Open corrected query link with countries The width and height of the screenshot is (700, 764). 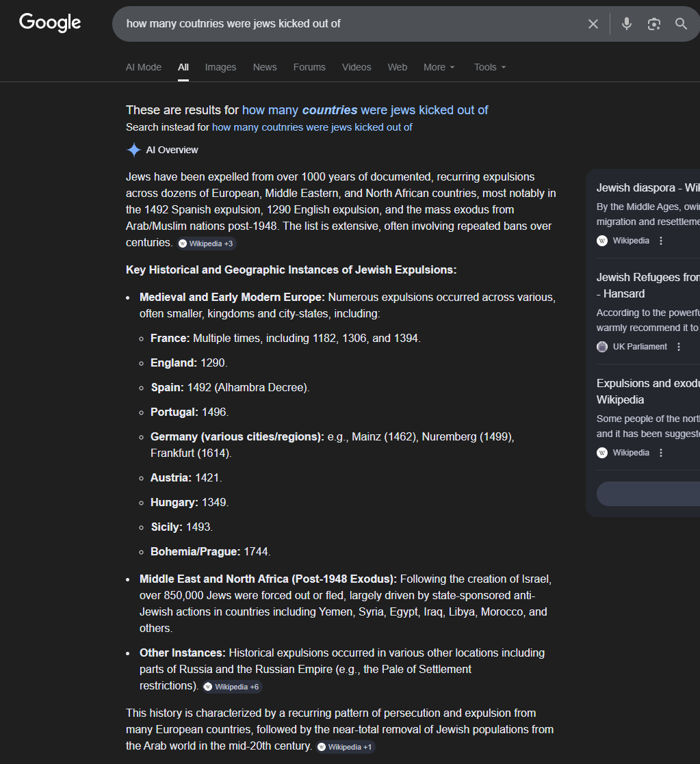pyautogui.click(x=365, y=110)
